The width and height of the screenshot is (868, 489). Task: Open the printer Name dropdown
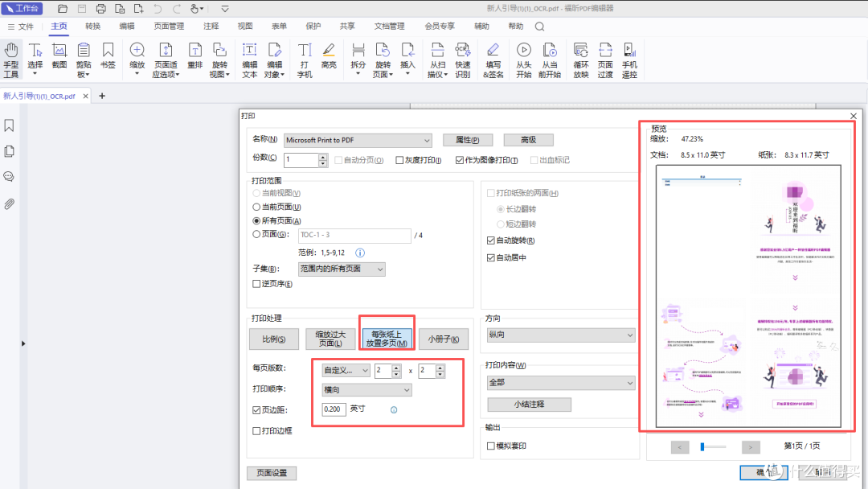(x=358, y=140)
